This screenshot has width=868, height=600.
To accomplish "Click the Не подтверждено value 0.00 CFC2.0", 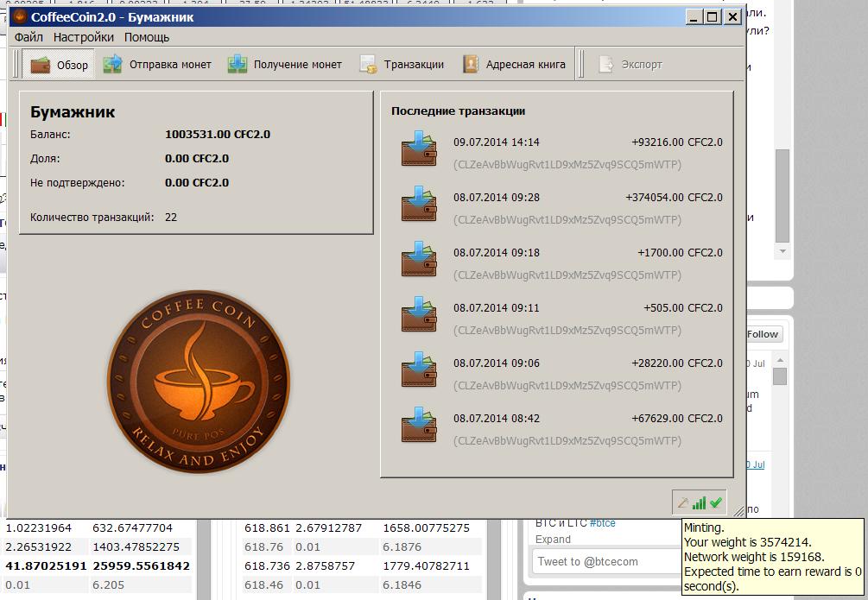I will pyautogui.click(x=197, y=183).
